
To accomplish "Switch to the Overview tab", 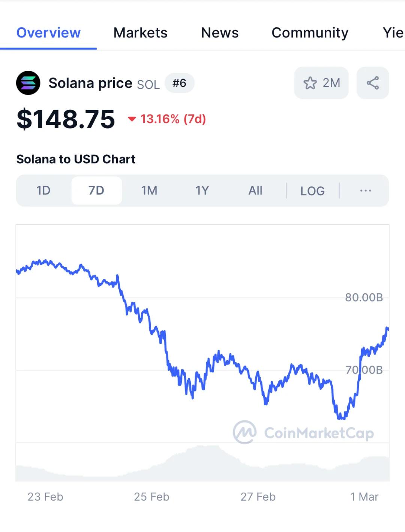I will coord(48,33).
